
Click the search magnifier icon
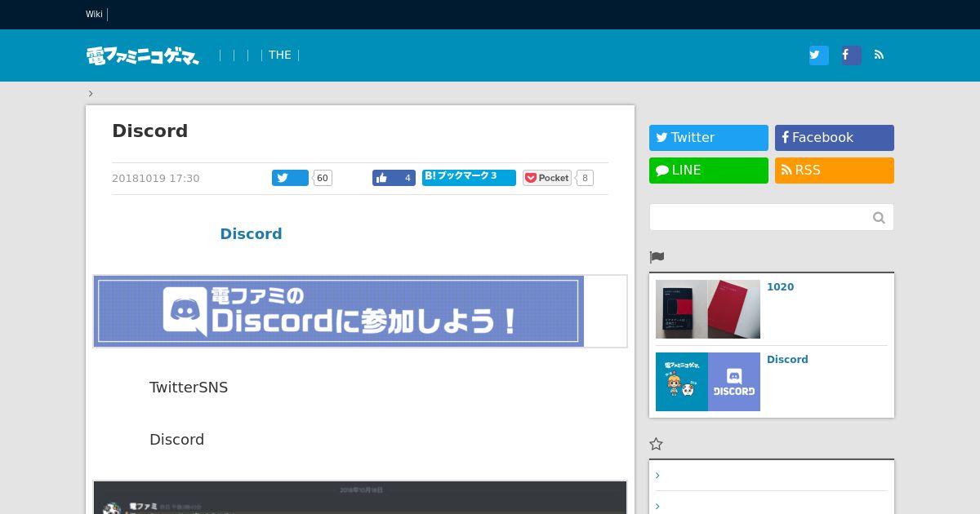click(879, 217)
